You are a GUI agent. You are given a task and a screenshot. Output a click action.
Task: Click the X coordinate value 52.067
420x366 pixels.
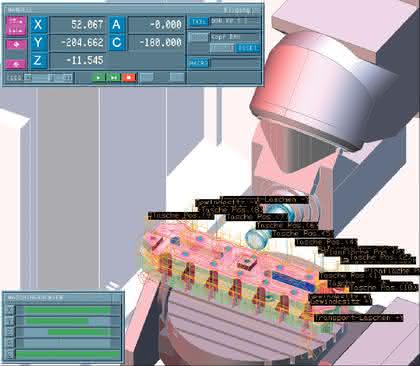pos(77,25)
